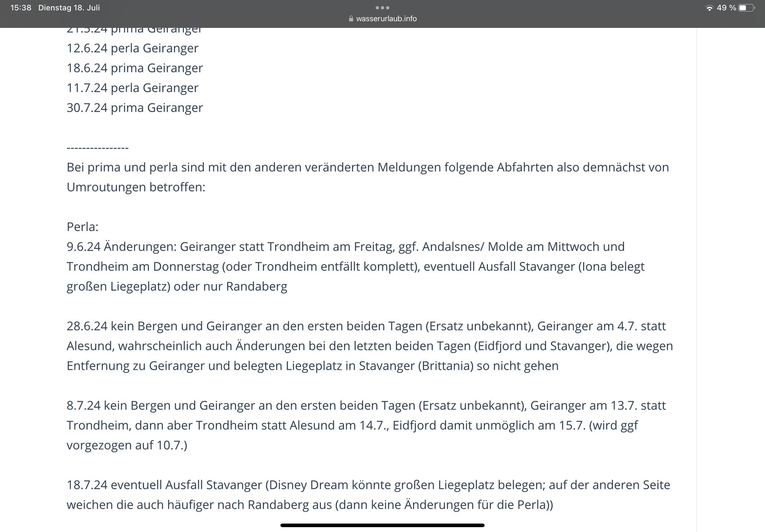The width and height of the screenshot is (765, 532).
Task: Tap the three-dot multitasking button
Action: pyautogui.click(x=382, y=8)
